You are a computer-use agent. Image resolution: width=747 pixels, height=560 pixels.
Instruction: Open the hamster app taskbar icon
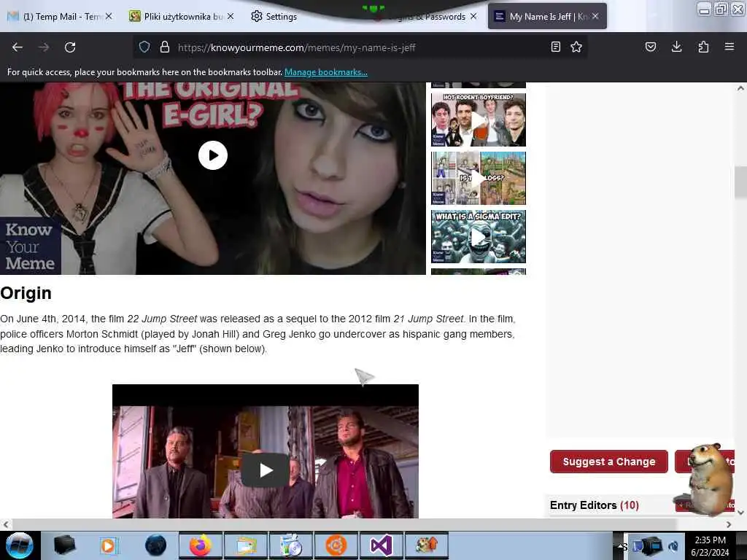click(426, 545)
